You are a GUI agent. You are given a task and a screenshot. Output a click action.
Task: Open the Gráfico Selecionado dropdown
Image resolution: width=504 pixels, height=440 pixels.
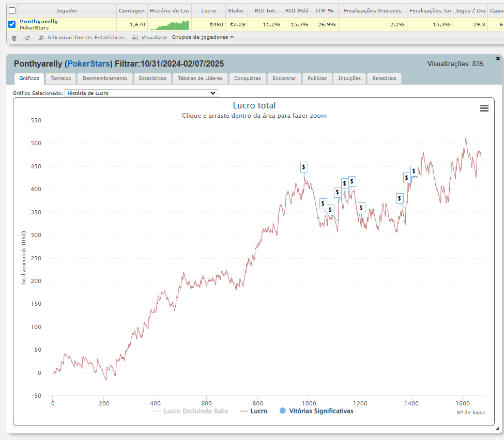[141, 93]
